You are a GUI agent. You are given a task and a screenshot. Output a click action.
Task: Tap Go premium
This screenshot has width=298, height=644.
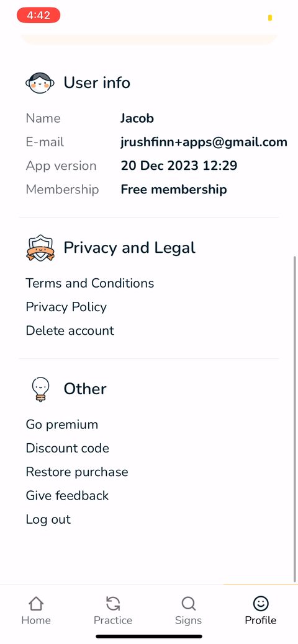coord(62,424)
